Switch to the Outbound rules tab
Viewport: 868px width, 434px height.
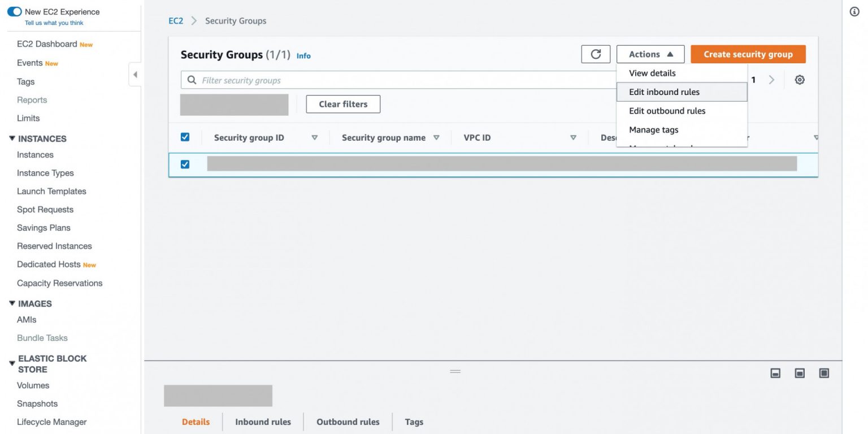[x=348, y=422]
